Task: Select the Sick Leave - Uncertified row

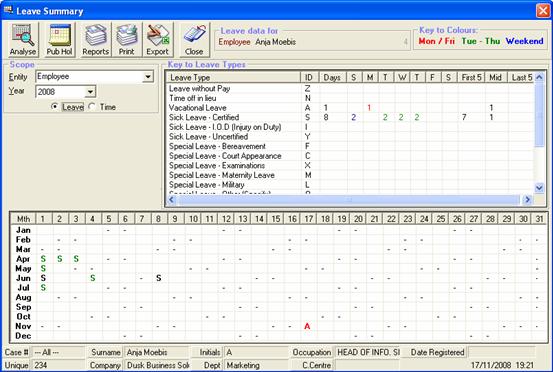Action: (x=350, y=136)
